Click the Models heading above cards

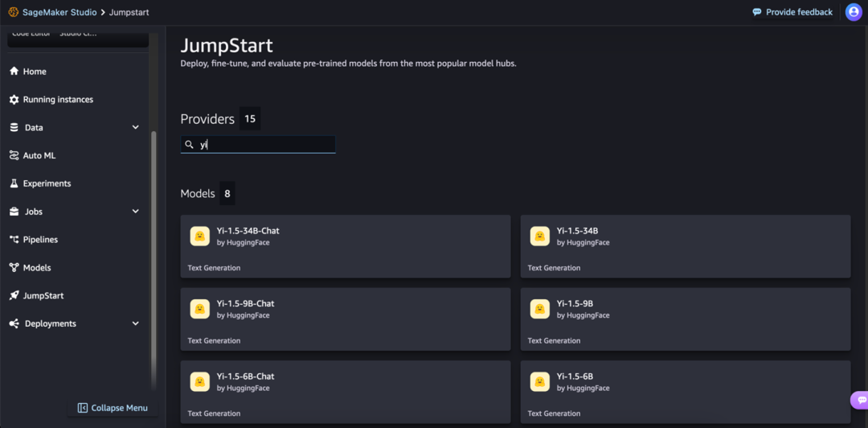198,194
